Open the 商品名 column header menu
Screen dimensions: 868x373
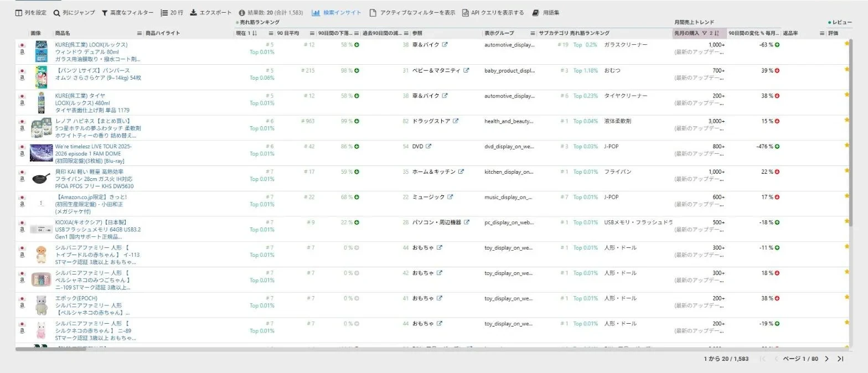coord(139,33)
